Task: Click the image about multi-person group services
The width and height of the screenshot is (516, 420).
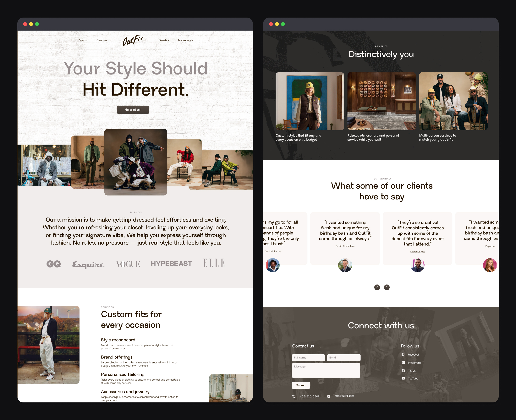Action: pyautogui.click(x=453, y=101)
